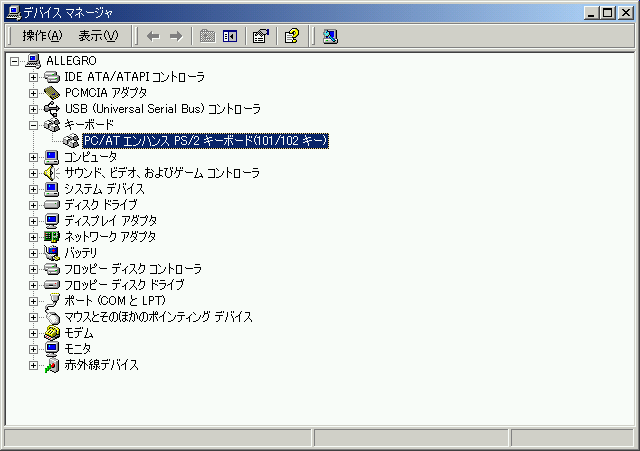Maximize the デバイス マネージャ window
Image resolution: width=640 pixels, height=451 pixels.
tap(607, 13)
